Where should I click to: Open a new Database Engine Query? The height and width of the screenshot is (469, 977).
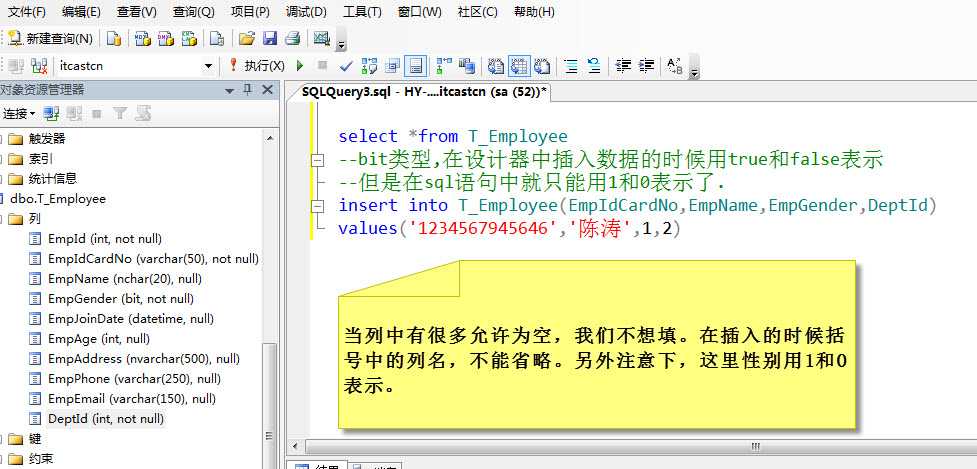[x=113, y=39]
